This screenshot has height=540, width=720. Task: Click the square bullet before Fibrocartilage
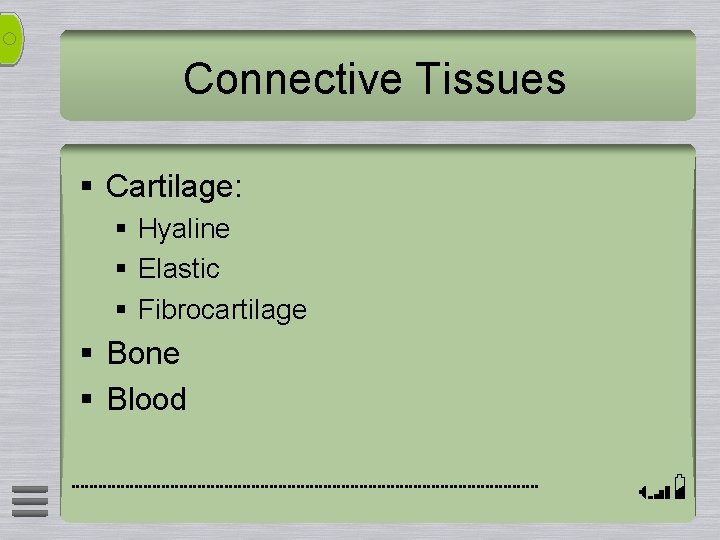point(121,309)
